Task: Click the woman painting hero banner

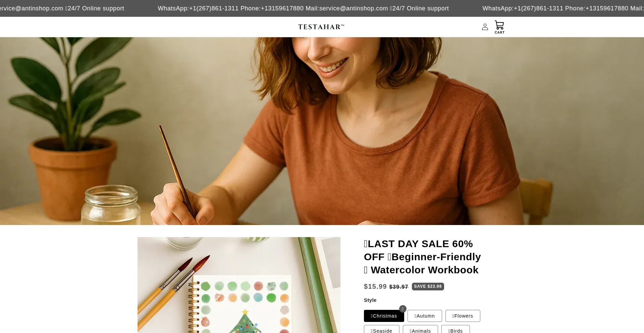Action: pyautogui.click(x=322, y=131)
